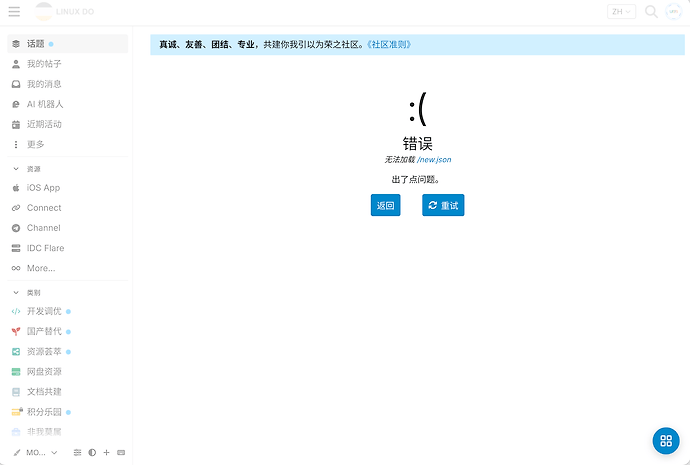
Task: Open the /new.json link
Action: [x=434, y=159]
